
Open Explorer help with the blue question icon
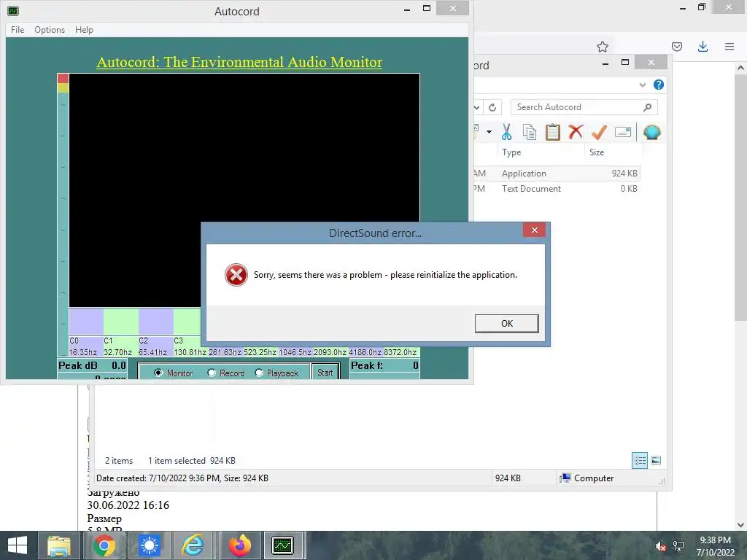[x=659, y=85]
